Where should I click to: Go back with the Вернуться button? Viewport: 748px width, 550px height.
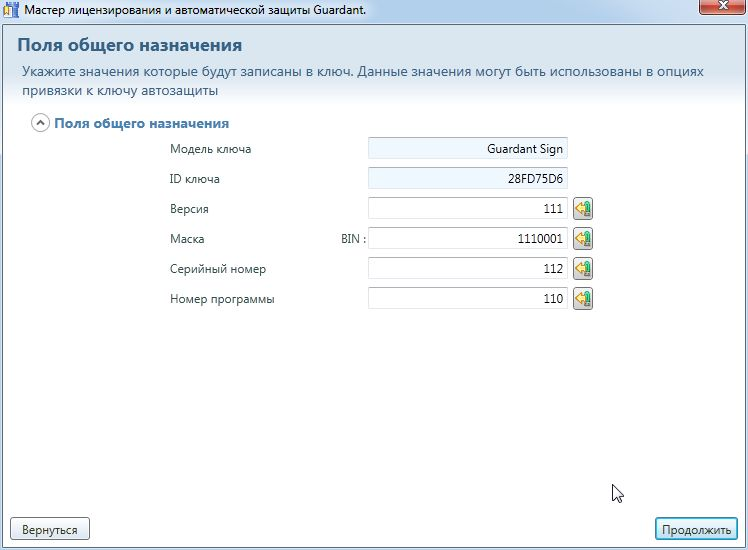coord(50,529)
